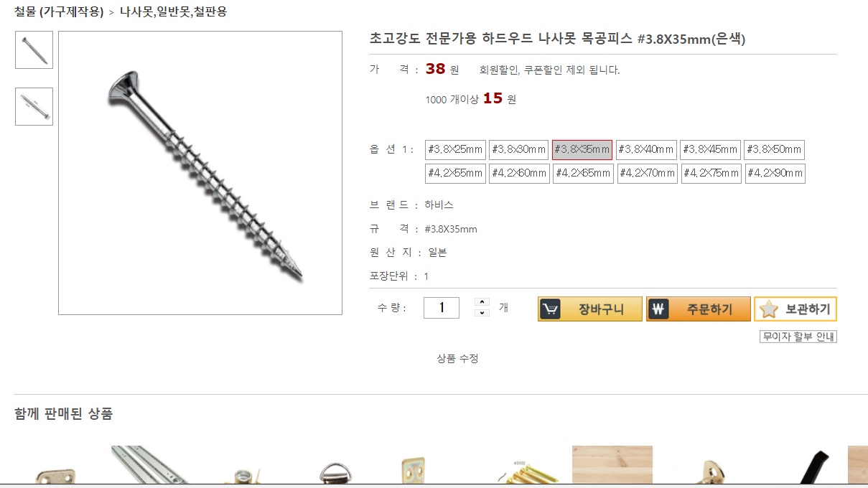Focus the quantity input field
868x488 pixels.
coord(441,308)
